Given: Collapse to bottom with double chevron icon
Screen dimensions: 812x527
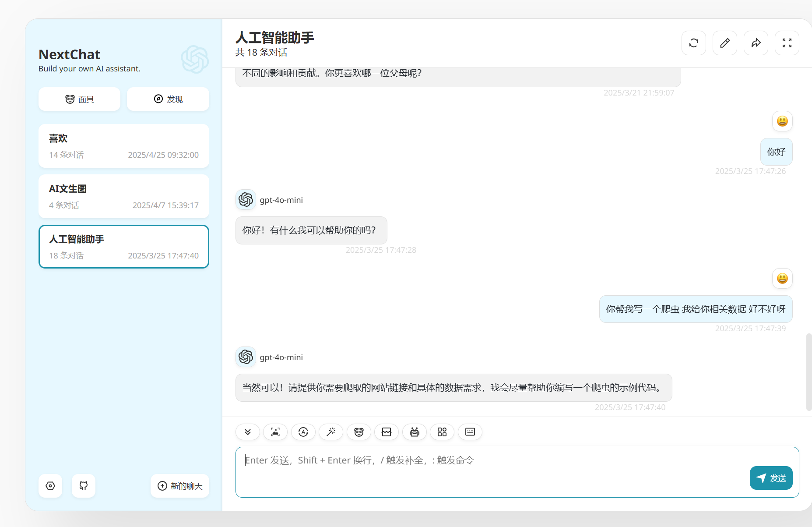Looking at the screenshot, I should (247, 432).
